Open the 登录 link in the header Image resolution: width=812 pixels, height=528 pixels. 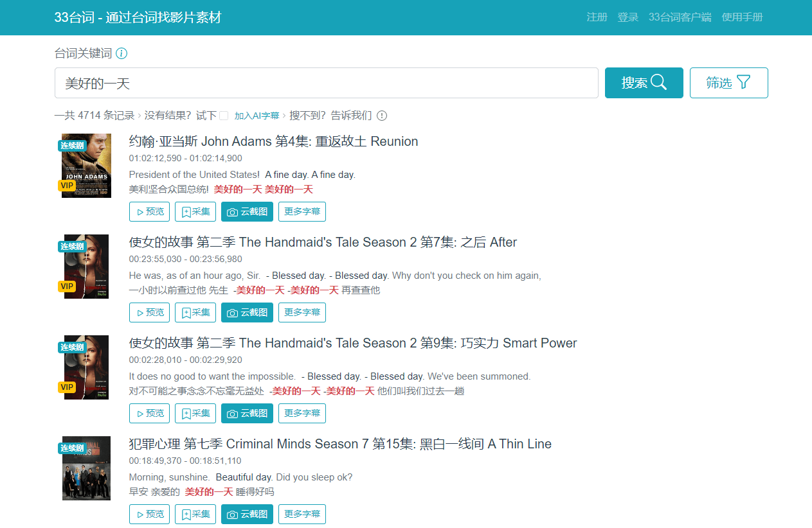(627, 17)
